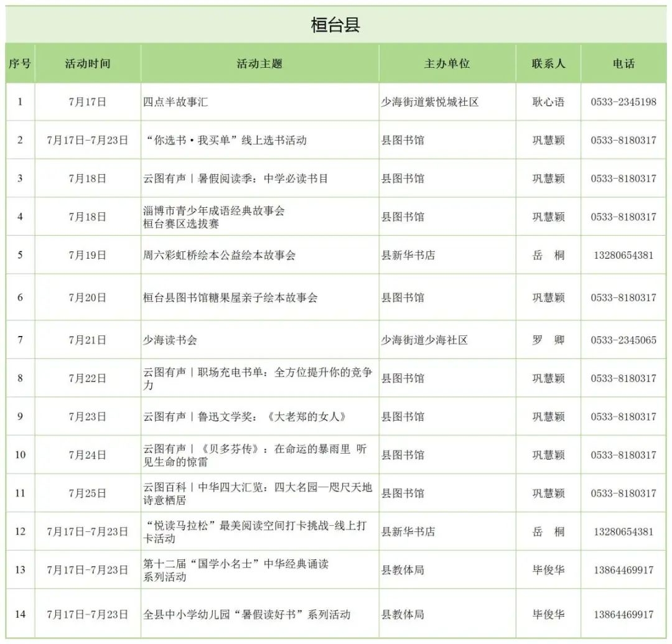Click '县图书馆' in row 2
Image resolution: width=672 pixels, height=644 pixels.
[403, 140]
